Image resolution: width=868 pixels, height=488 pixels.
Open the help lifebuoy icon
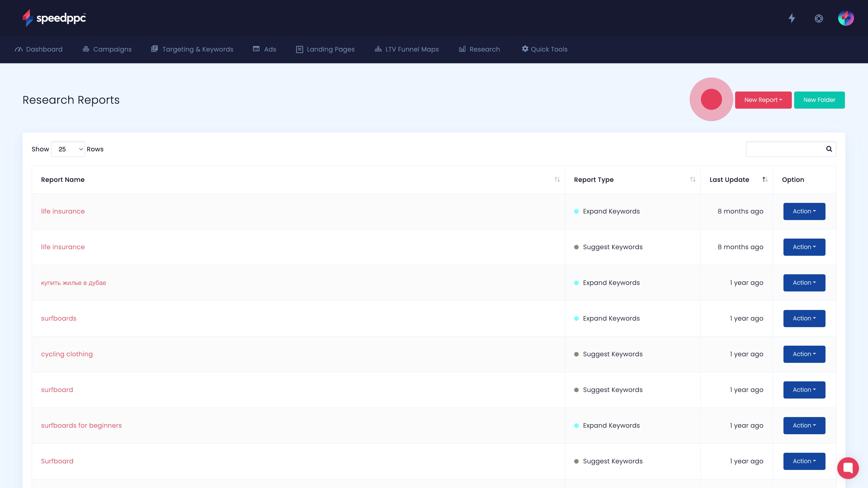[x=819, y=19]
